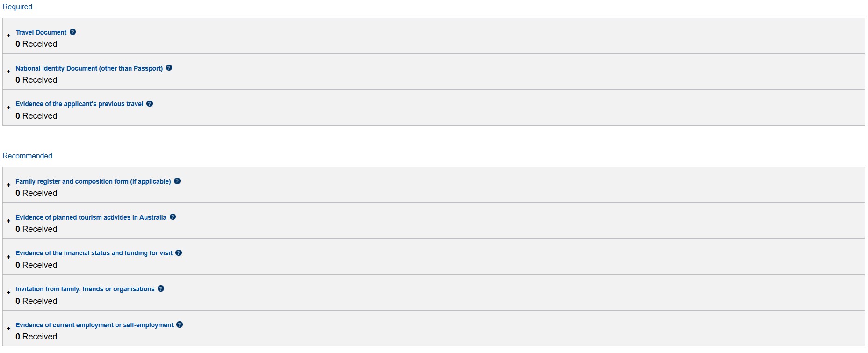The height and width of the screenshot is (353, 868).
Task: Click Evidence of current employment or self-employment
Action: 94,325
